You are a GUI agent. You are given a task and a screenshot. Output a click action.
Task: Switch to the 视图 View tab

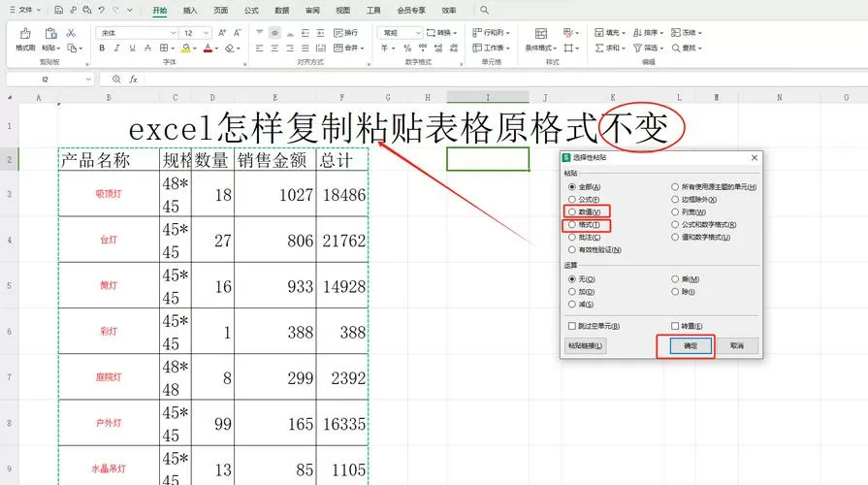coord(342,11)
